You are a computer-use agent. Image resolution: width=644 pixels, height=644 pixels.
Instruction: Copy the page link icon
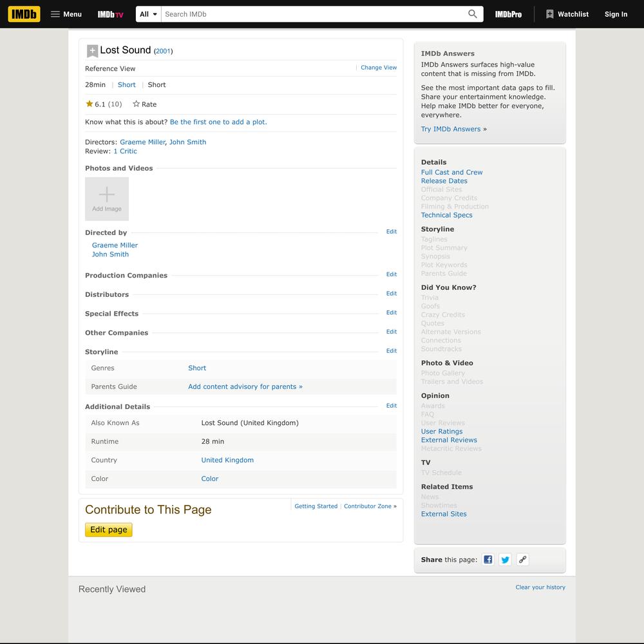click(522, 560)
